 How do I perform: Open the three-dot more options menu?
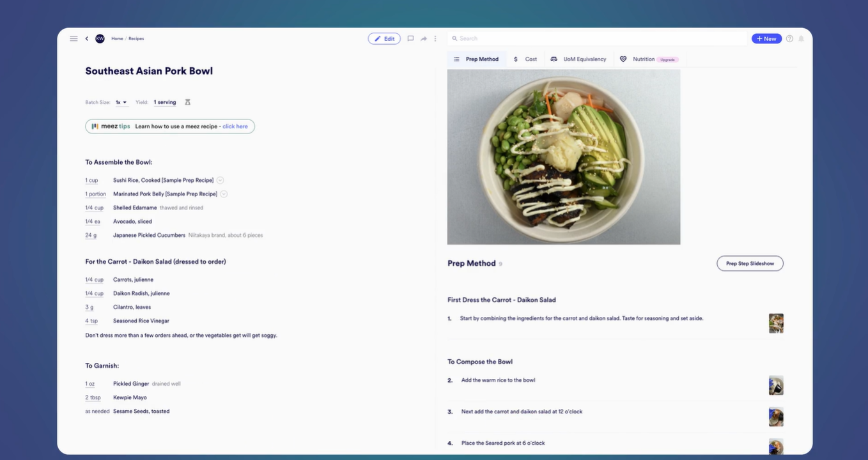[435, 39]
